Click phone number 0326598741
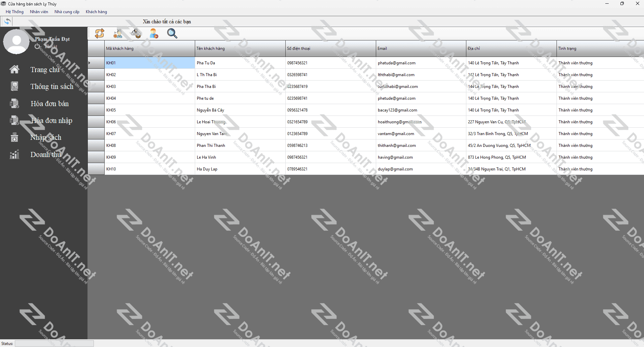Viewport: 644px width, 347px height. tap(330, 74)
